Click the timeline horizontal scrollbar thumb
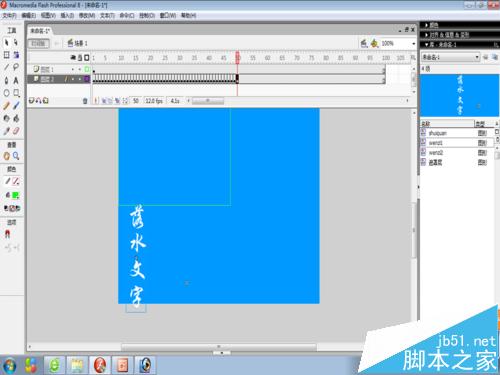Screen dimensions: 500x375 208,100
